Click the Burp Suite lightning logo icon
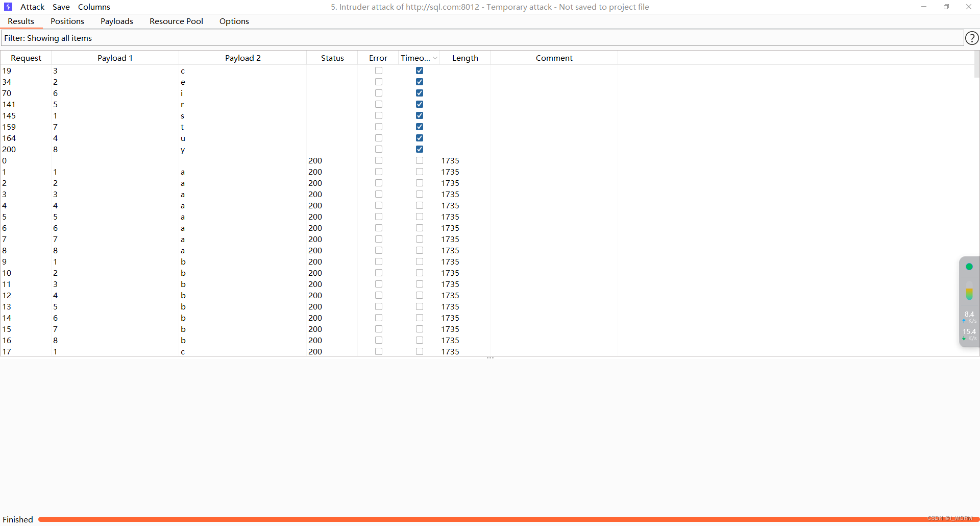The height and width of the screenshot is (526, 980). click(8, 7)
